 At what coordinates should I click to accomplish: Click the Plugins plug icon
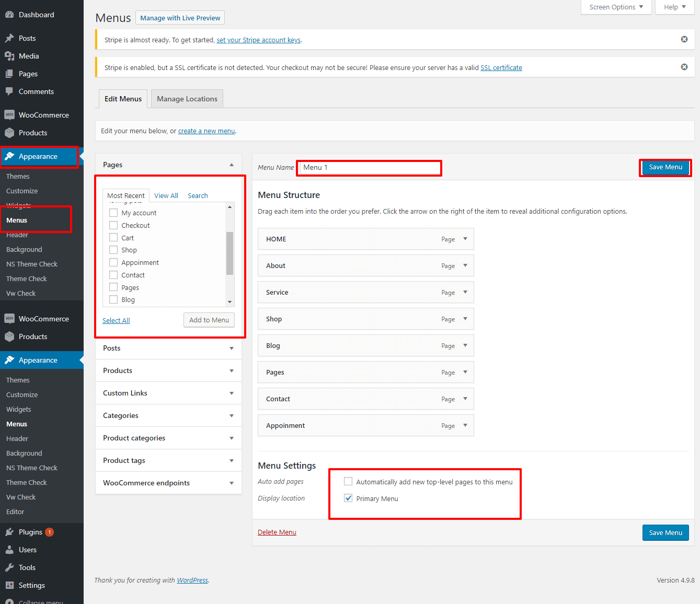[x=9, y=532]
